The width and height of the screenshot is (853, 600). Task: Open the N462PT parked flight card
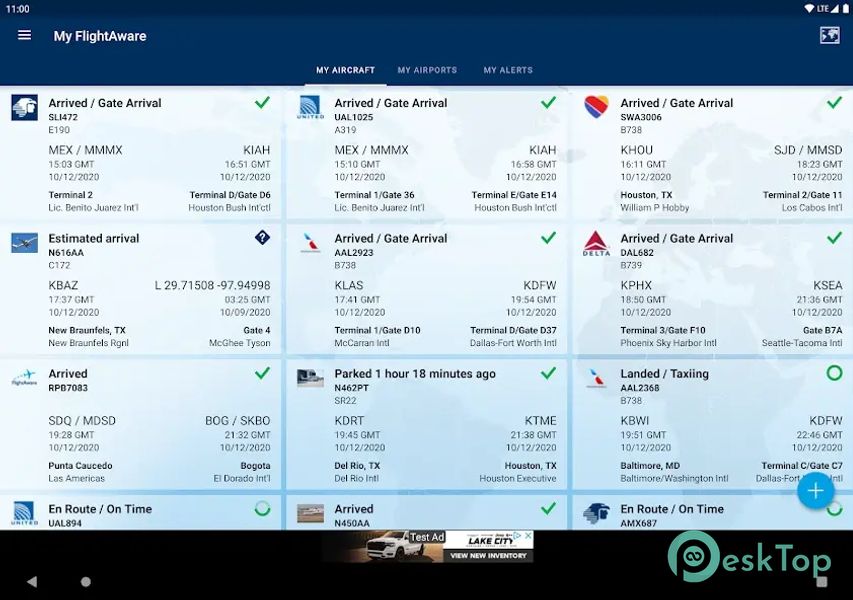pos(426,425)
